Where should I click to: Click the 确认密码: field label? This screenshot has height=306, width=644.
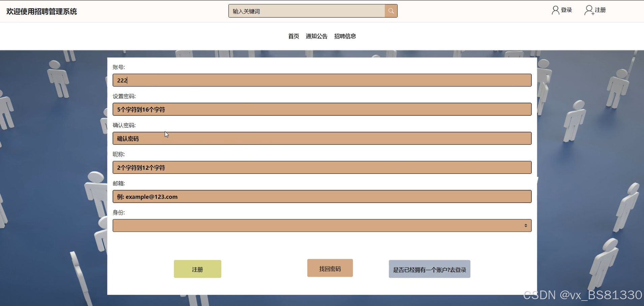pyautogui.click(x=124, y=125)
